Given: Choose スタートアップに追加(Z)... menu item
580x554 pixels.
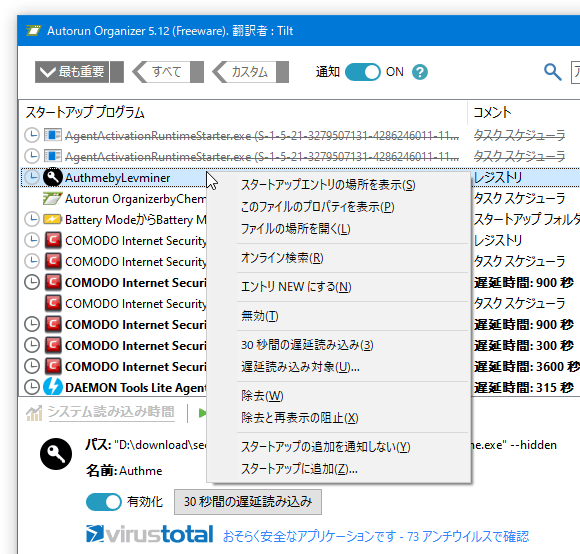Looking at the screenshot, I should [x=299, y=469].
